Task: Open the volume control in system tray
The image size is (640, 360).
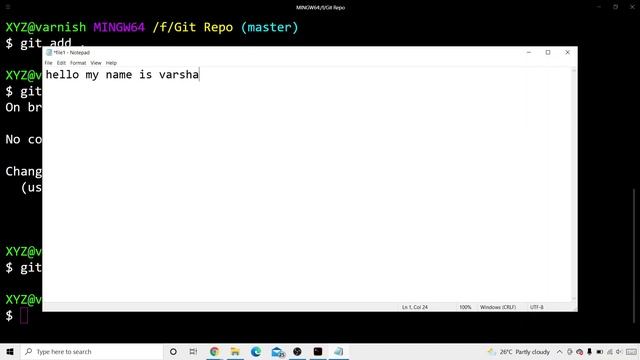Action: (619, 351)
